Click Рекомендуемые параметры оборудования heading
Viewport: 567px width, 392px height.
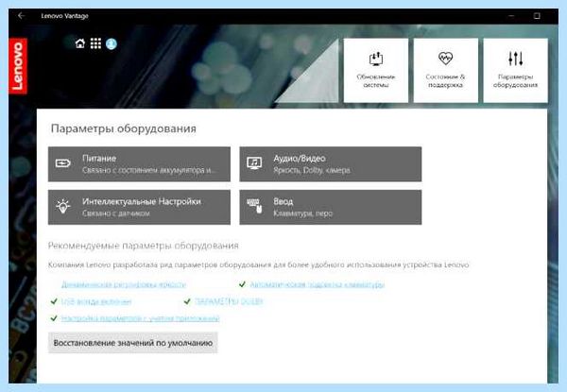click(144, 246)
